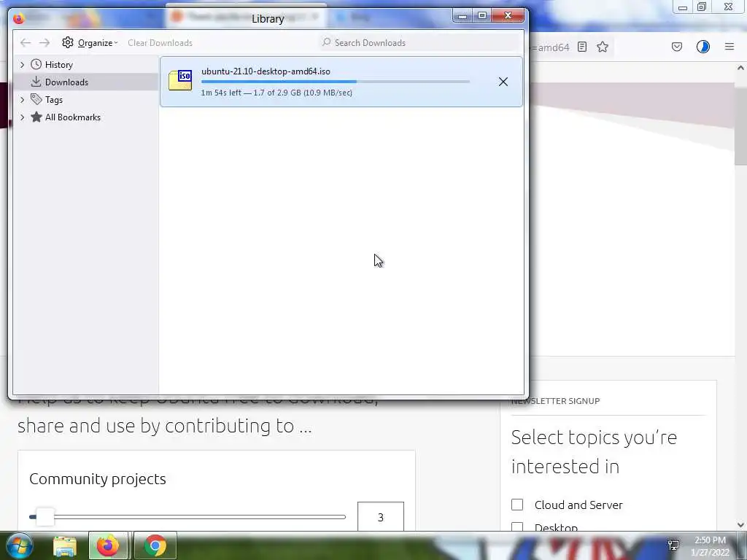Open the Firefox hamburger menu

729,47
